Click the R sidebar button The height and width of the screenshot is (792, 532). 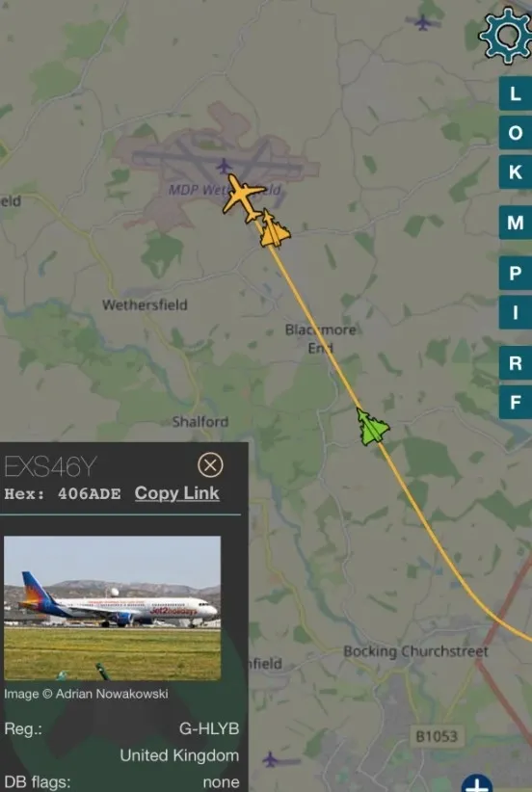[516, 362]
